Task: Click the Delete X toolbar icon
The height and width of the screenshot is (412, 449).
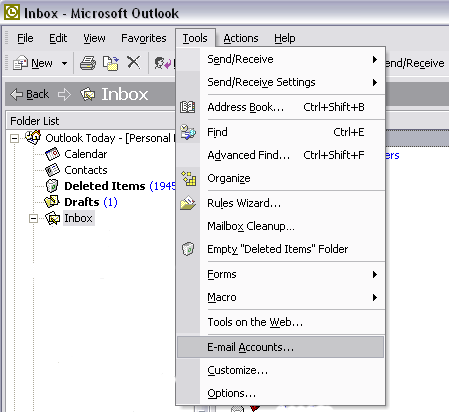Action: (x=133, y=62)
